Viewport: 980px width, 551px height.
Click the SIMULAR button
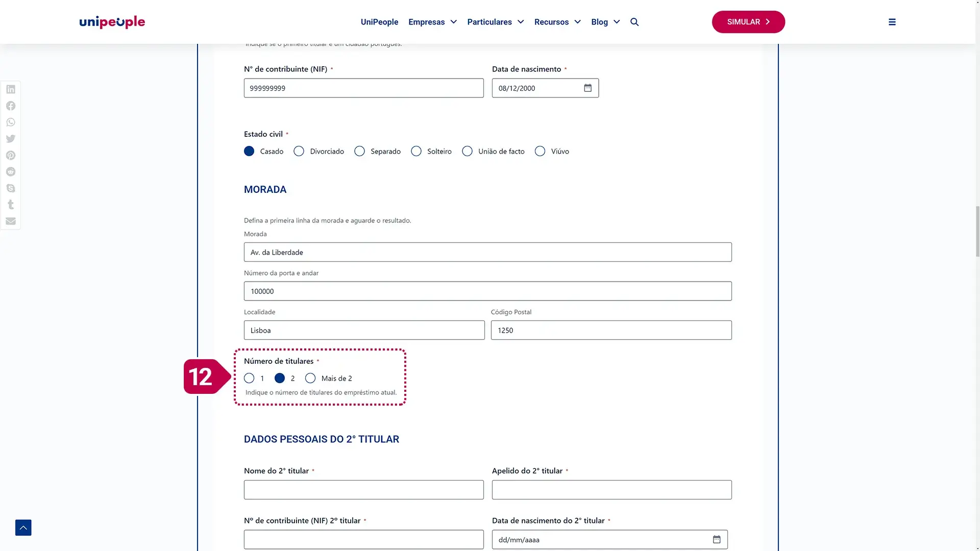coord(748,22)
